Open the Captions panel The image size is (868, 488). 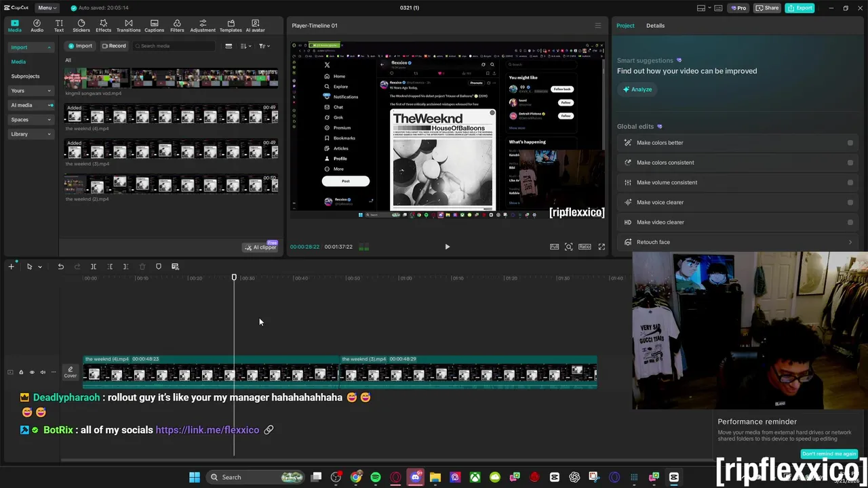[154, 26]
